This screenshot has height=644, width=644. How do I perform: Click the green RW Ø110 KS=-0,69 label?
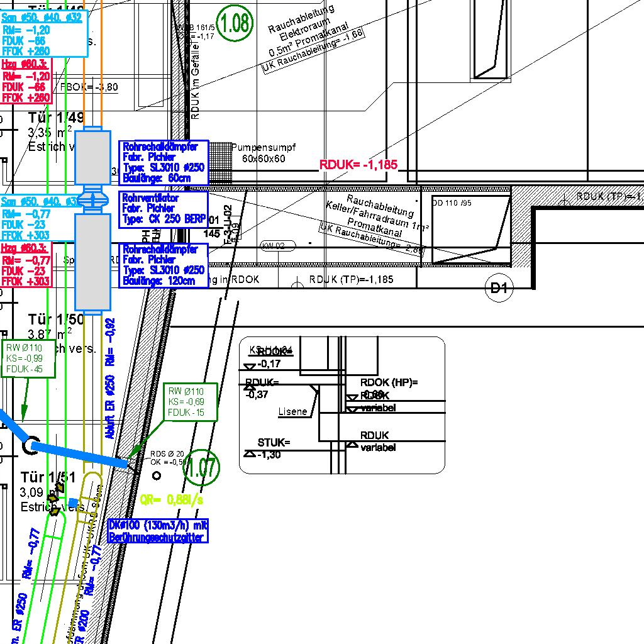(190, 402)
